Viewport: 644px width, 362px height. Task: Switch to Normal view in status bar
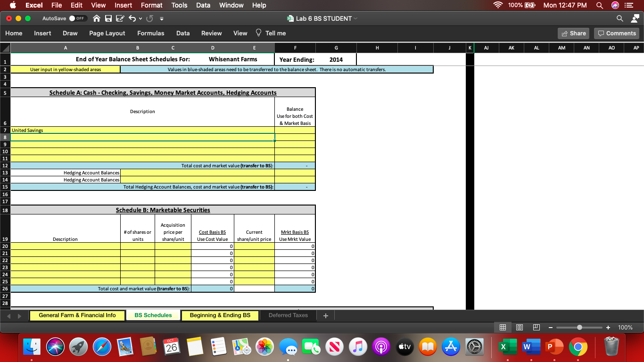coord(503,328)
